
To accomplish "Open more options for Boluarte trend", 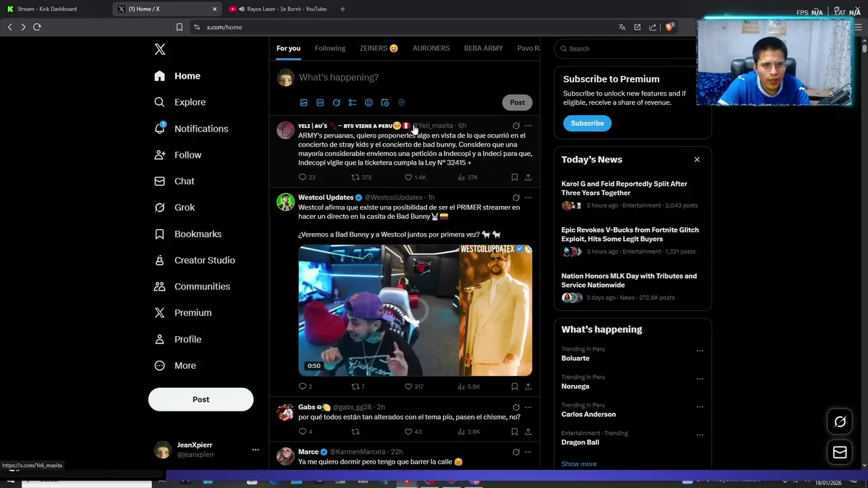I will pyautogui.click(x=700, y=351).
